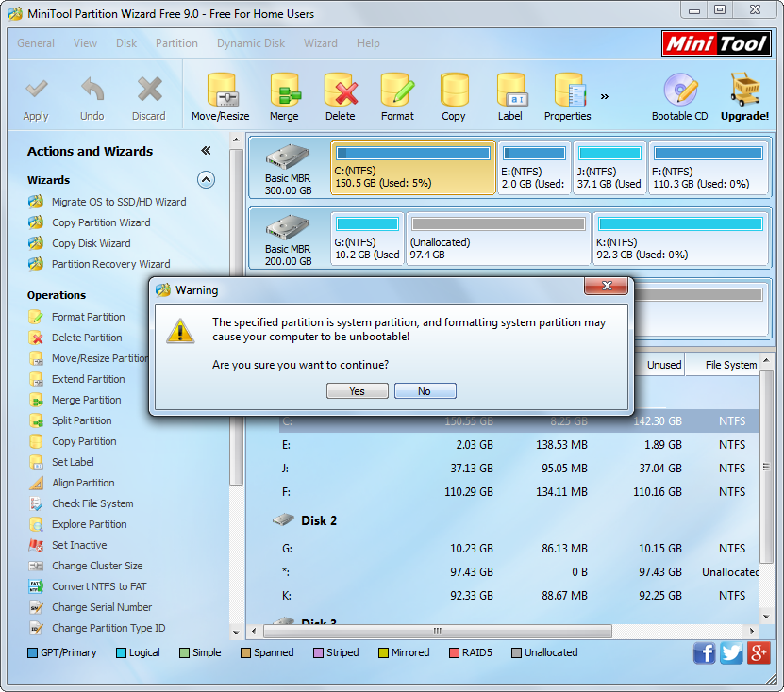Choose Extend Partition operation
This screenshot has height=692, width=784.
coord(89,379)
